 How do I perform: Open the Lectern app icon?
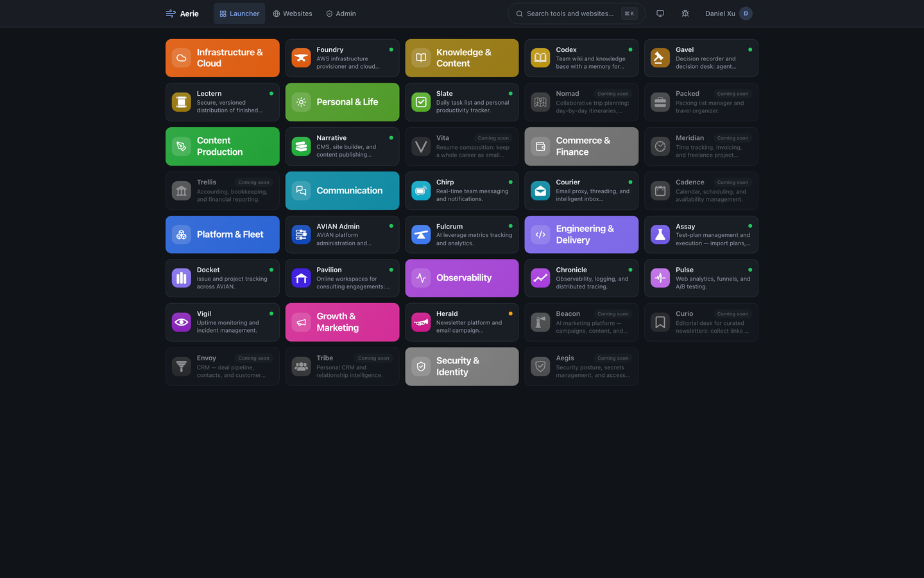point(182,102)
